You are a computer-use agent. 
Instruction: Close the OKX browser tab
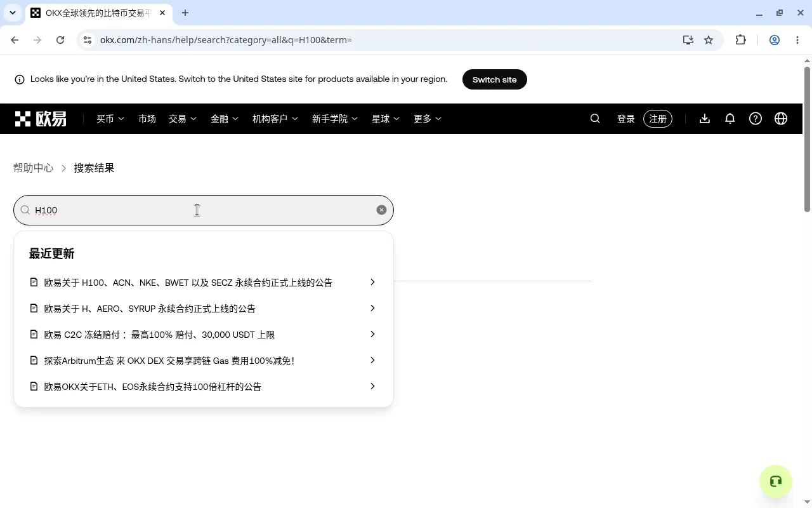click(162, 13)
